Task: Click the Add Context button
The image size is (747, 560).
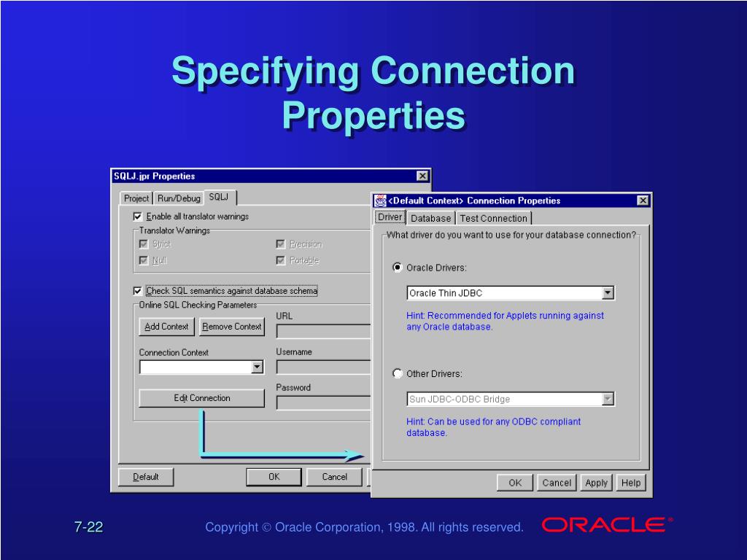Action: click(166, 327)
